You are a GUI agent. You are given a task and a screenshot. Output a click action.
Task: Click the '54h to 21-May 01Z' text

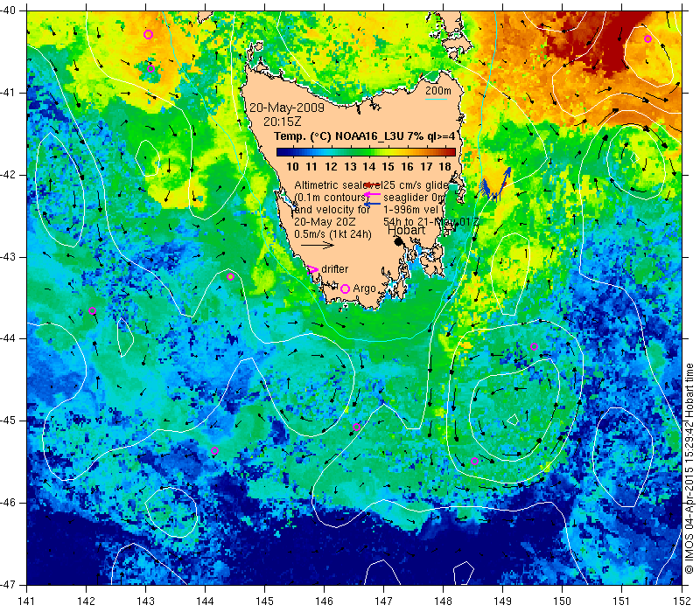[430, 222]
